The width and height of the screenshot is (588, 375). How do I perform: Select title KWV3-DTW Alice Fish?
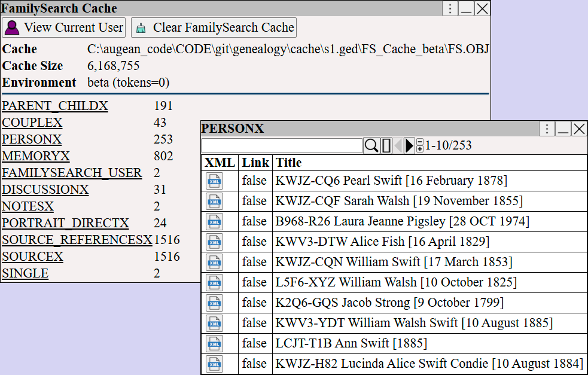[x=382, y=242]
